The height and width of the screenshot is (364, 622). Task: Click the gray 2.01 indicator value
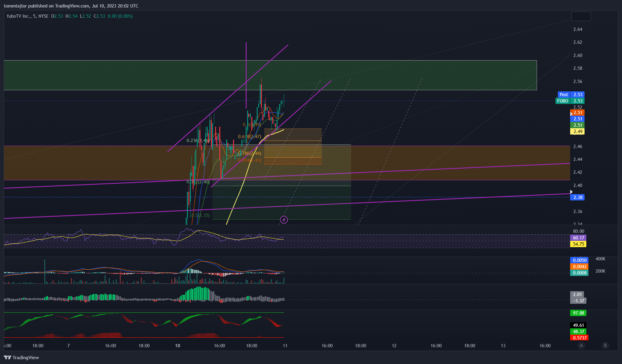[x=577, y=294]
